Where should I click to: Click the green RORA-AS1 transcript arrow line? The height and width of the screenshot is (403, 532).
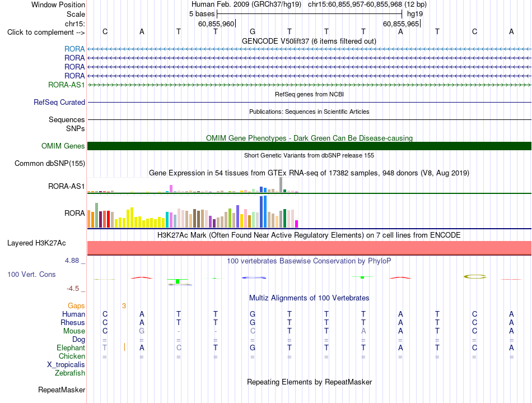[x=309, y=85]
